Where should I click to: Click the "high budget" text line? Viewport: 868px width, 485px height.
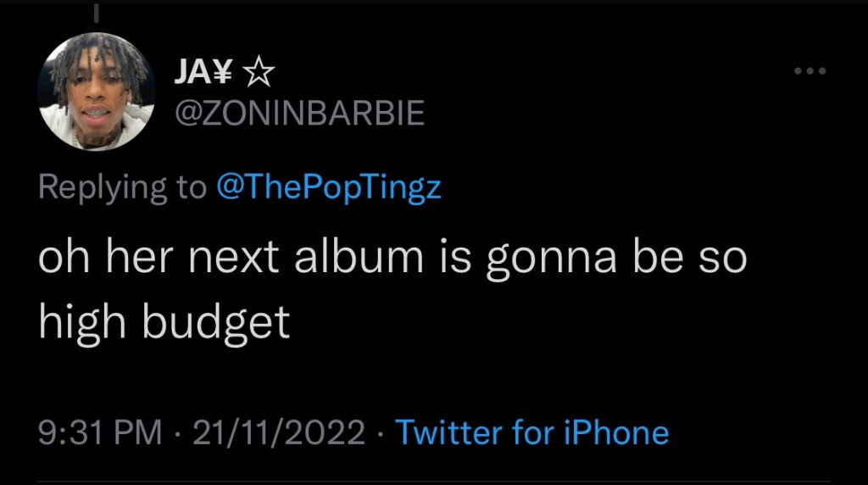(x=164, y=324)
